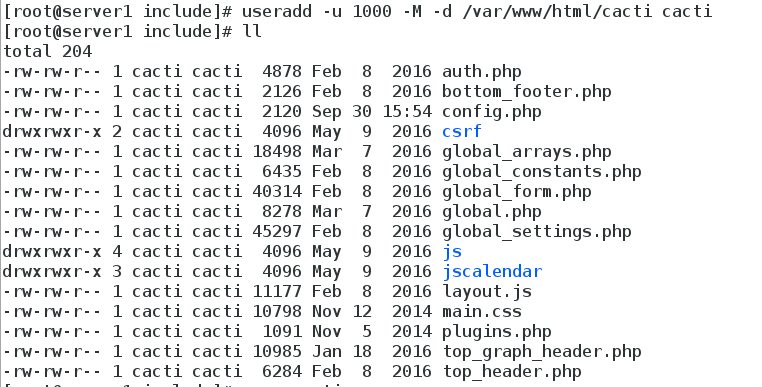Select the global_form.php file name
The width and height of the screenshot is (762, 387).
click(517, 192)
